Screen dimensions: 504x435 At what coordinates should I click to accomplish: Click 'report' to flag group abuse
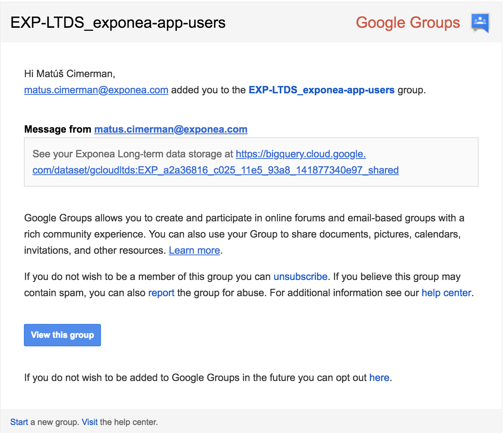tap(161, 293)
